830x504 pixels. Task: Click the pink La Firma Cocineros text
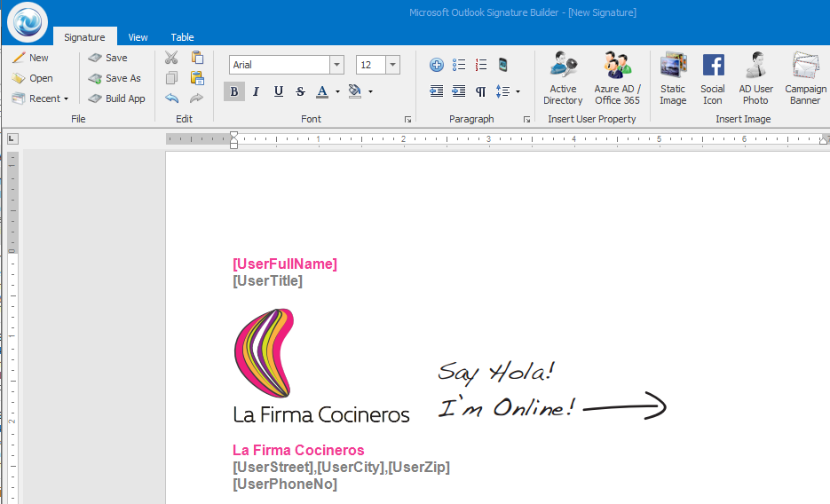coord(298,450)
